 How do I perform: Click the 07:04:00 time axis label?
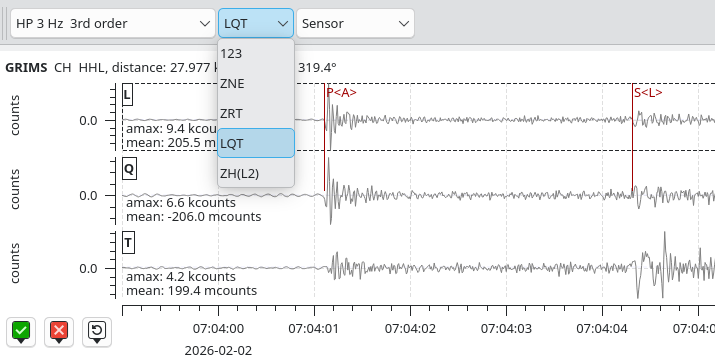pyautogui.click(x=218, y=328)
